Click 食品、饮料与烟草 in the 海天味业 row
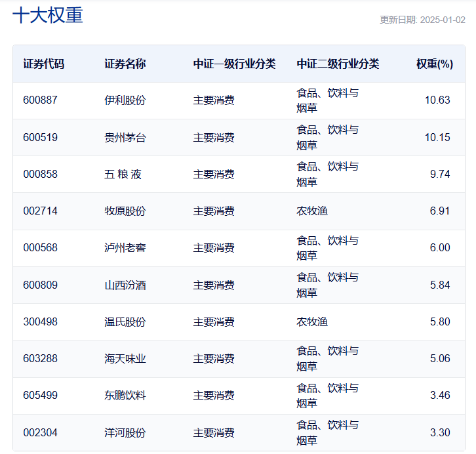 coord(328,358)
